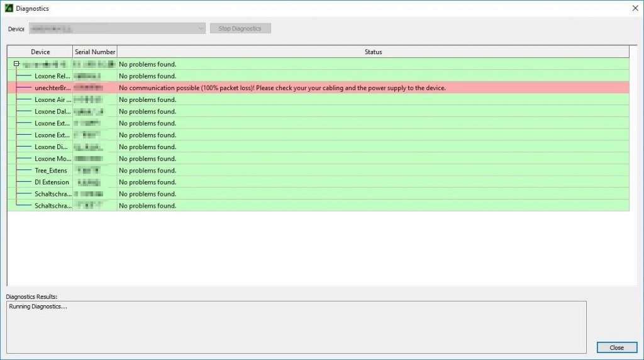Select the last Schaltschra... device row
Viewport: 644px width, 360px height.
click(x=52, y=206)
